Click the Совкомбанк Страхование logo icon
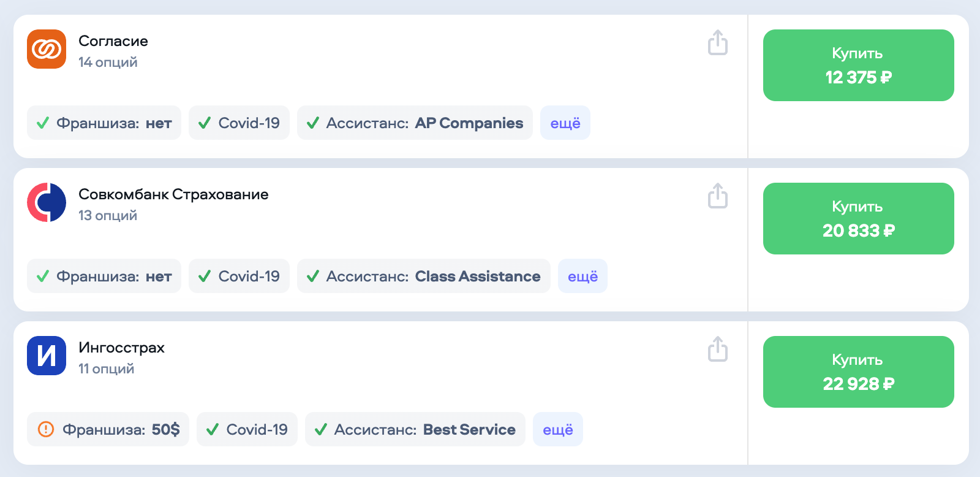Image resolution: width=980 pixels, height=477 pixels. (x=47, y=202)
